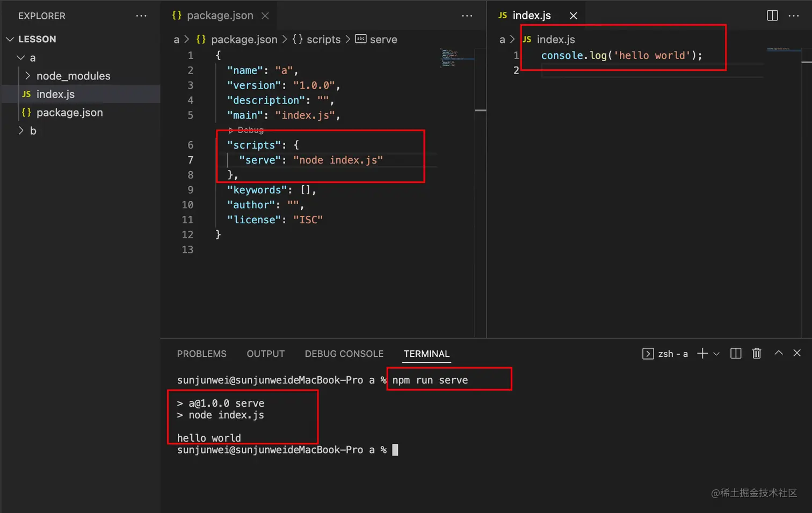Split the right editor group
812x513 pixels.
(772, 16)
